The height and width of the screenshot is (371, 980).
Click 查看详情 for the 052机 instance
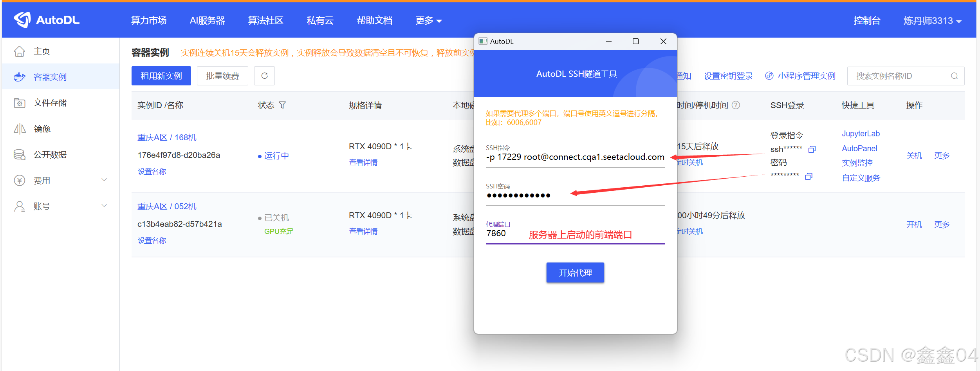tap(363, 231)
